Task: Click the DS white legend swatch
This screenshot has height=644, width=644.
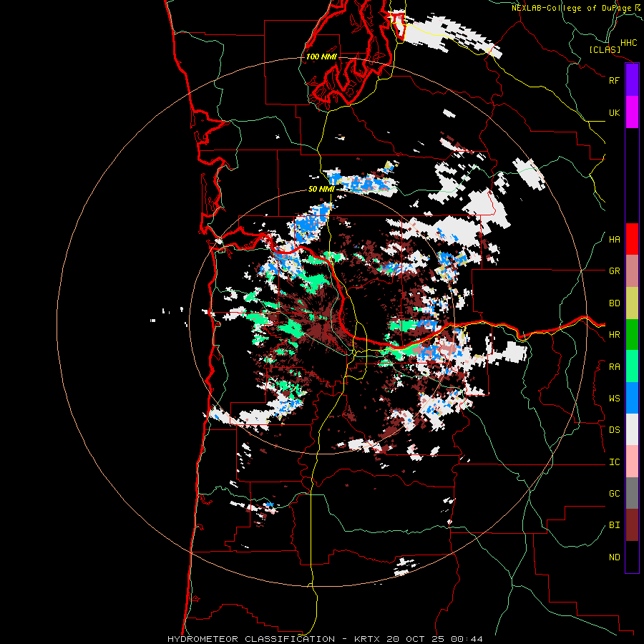Action: coord(632,429)
